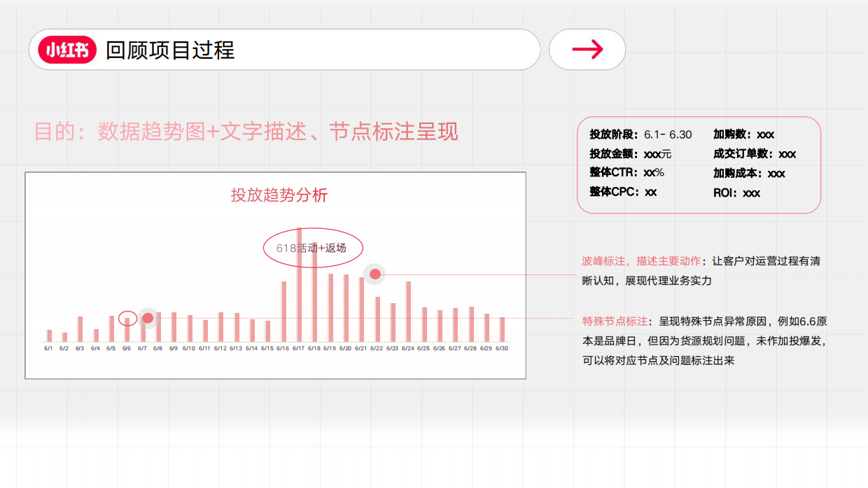Click the pink label 特殊节点标注

tap(615, 321)
